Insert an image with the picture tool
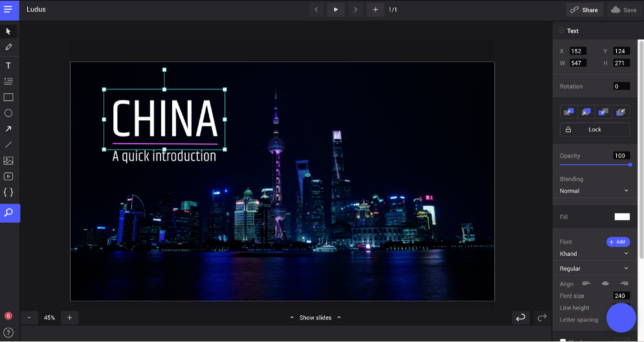Viewport: 644px width, 342px height. [x=8, y=161]
